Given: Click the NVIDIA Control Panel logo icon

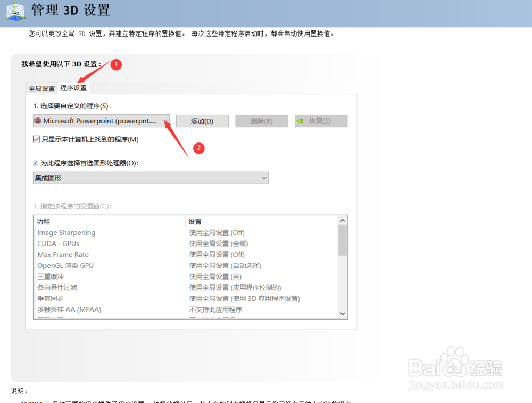Looking at the screenshot, I should tap(14, 11).
